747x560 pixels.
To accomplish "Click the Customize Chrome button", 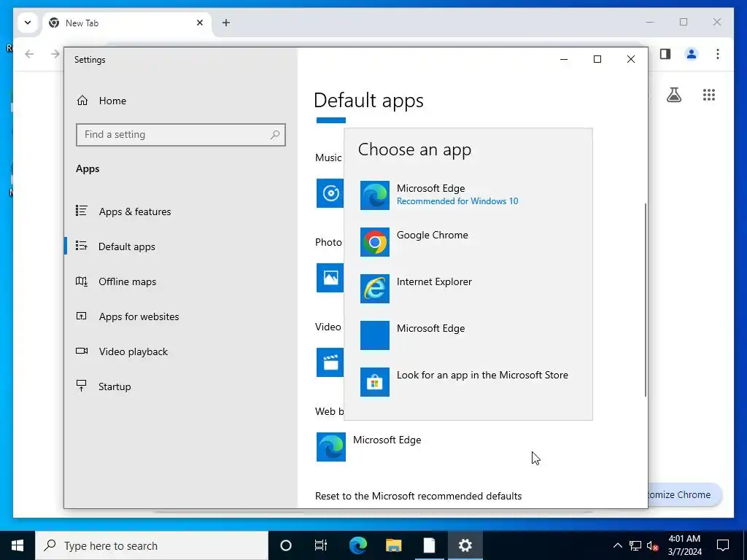I will (x=684, y=495).
